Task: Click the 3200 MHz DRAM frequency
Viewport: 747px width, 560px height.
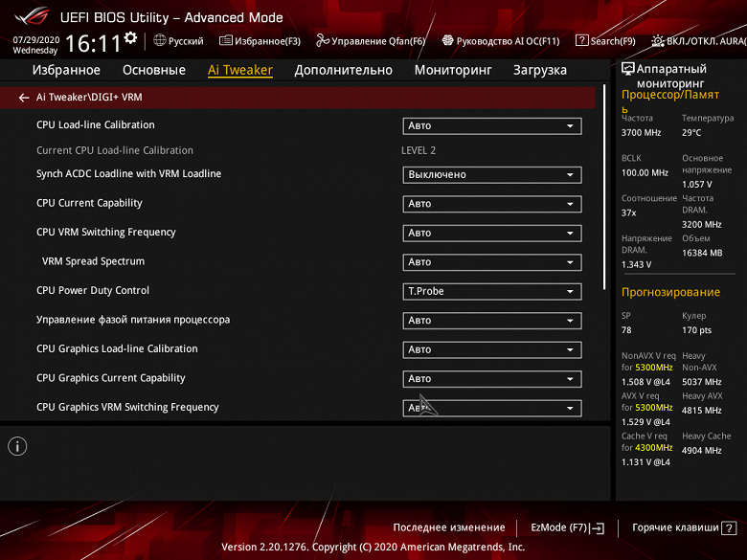Action: click(x=701, y=225)
